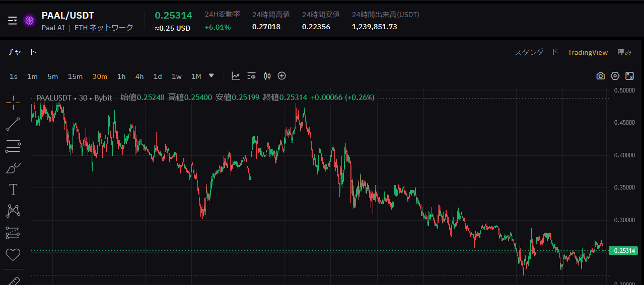Select the crosshair cursor tool
This screenshot has height=285, width=644.
coord(13,103)
